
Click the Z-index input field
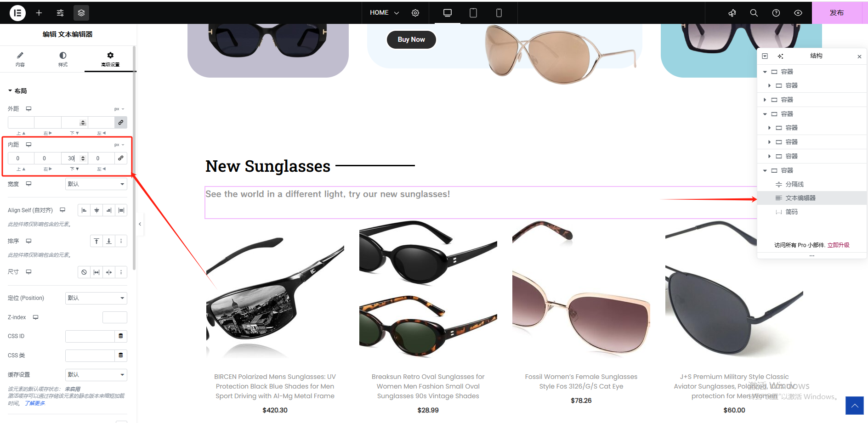(115, 317)
